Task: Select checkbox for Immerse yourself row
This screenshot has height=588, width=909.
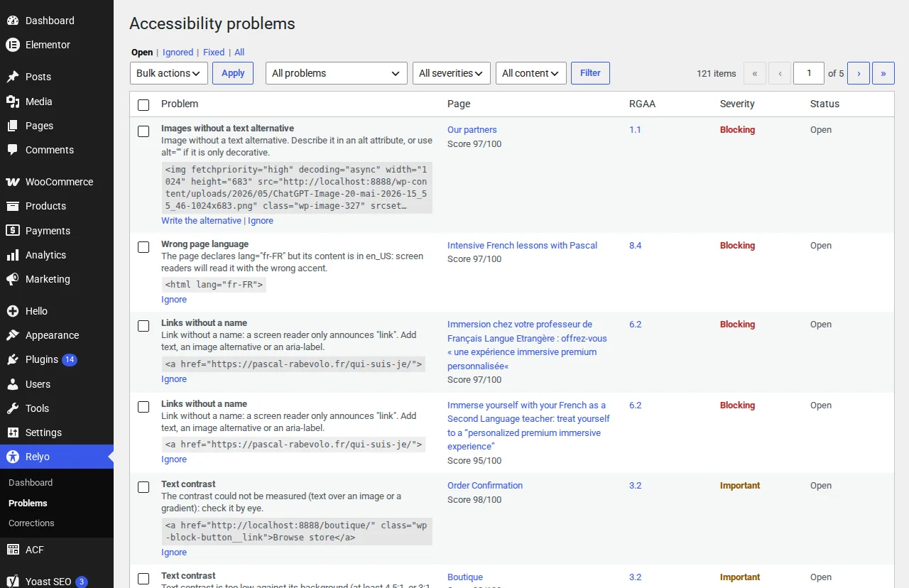Action: (143, 407)
